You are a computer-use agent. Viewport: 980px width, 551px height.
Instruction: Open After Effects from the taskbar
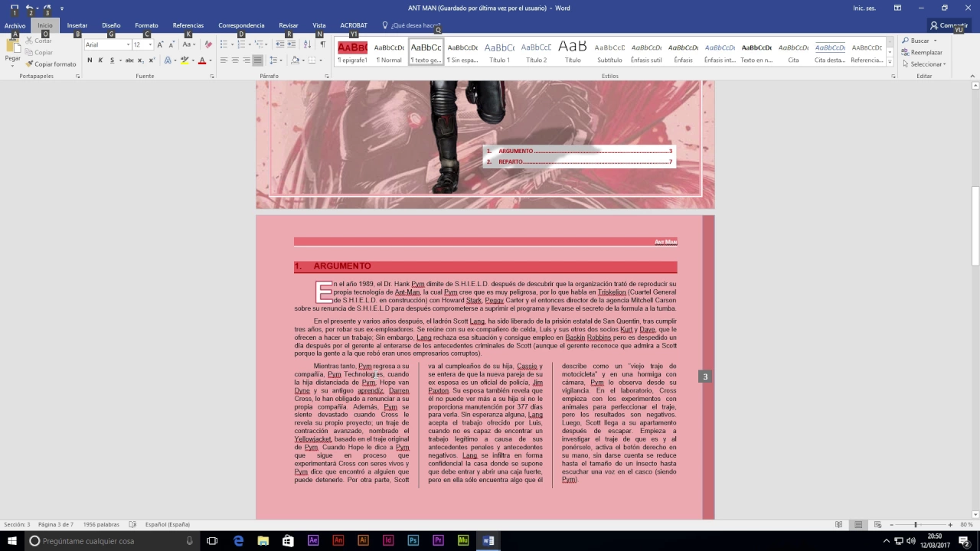coord(313,540)
